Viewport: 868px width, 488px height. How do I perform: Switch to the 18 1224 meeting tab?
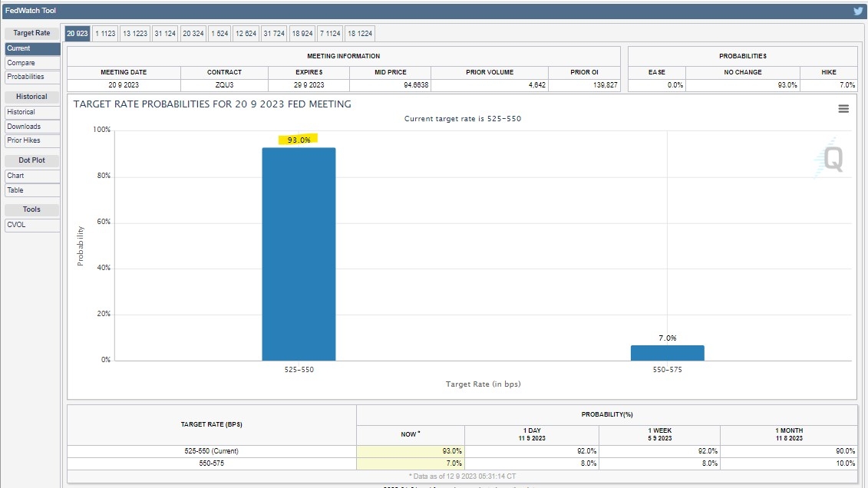[360, 34]
